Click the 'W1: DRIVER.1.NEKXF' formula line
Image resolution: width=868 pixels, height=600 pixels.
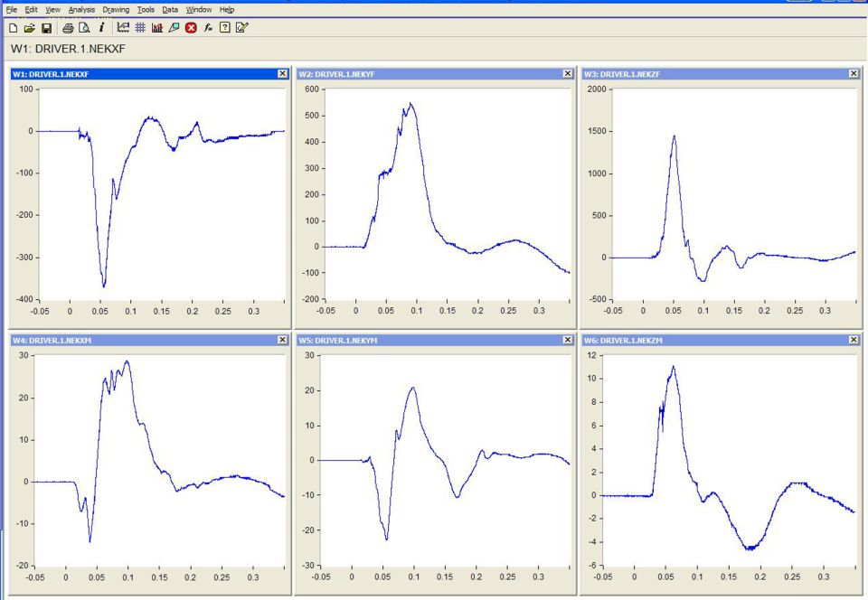68,49
